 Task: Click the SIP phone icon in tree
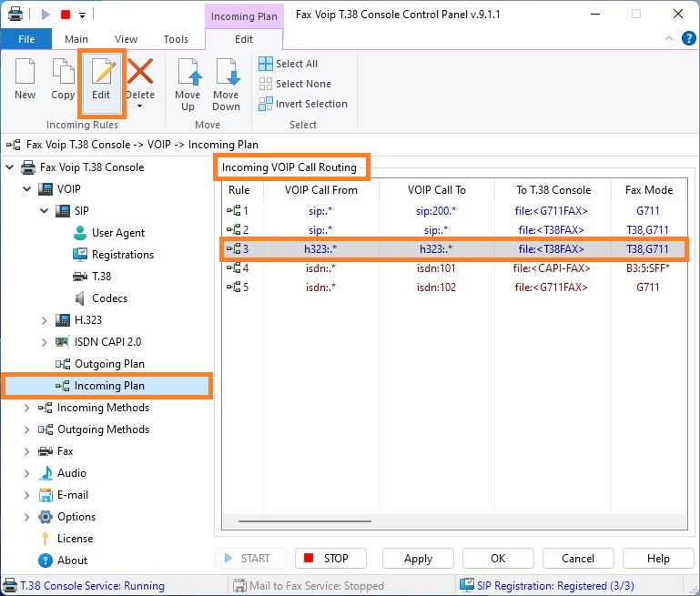coord(63,210)
